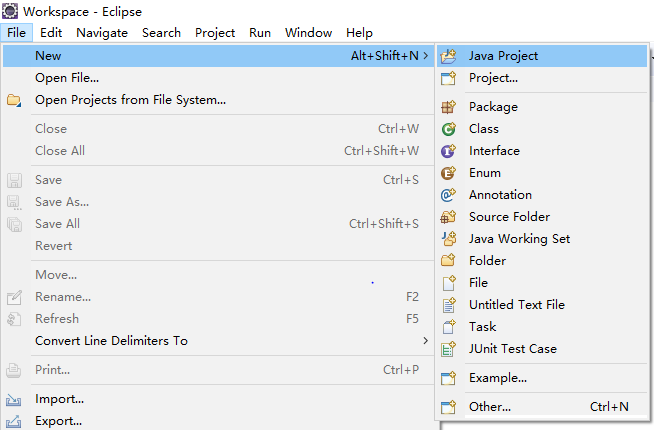
Task: Click the Save As icon
Action: [14, 202]
